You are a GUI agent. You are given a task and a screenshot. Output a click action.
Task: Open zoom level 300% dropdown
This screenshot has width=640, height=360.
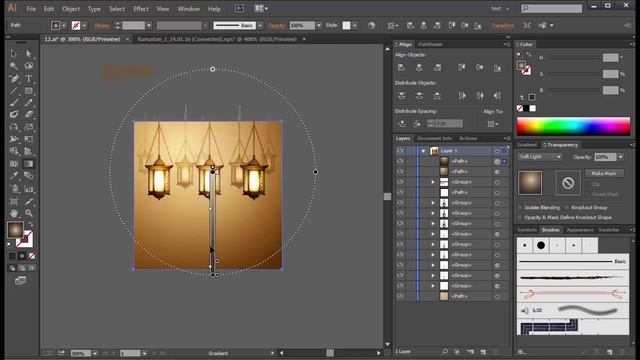(x=95, y=353)
